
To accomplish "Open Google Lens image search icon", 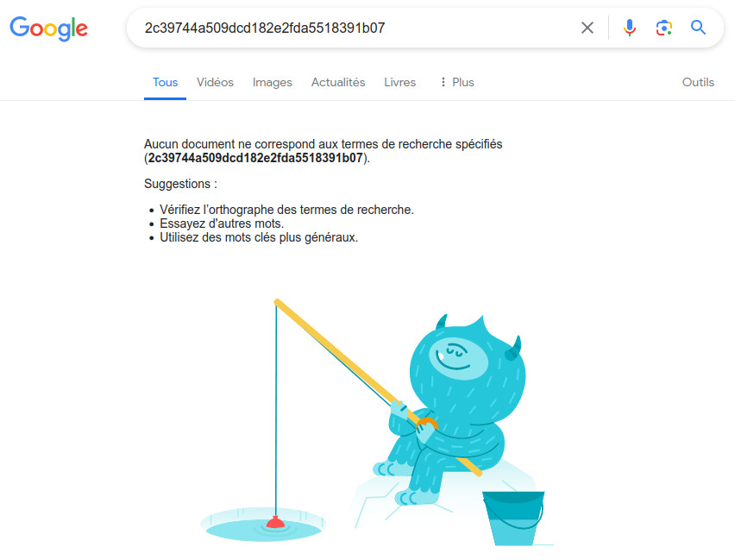I will coord(663,28).
